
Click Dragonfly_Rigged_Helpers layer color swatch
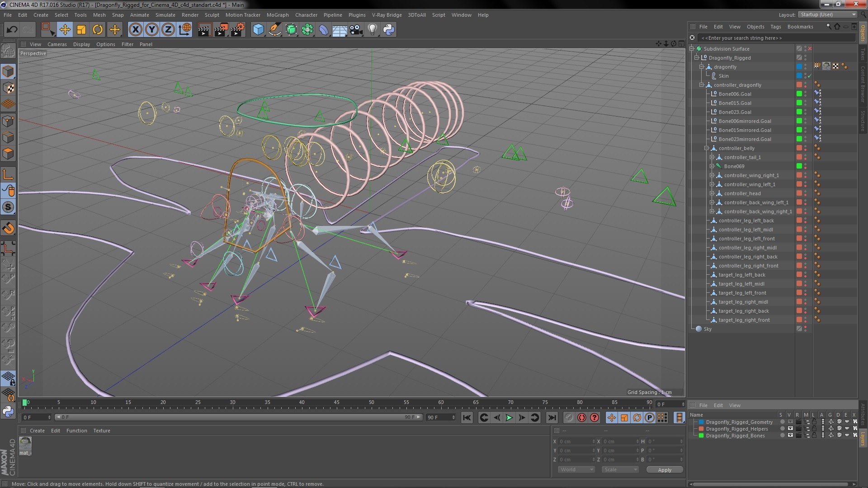[x=701, y=429]
